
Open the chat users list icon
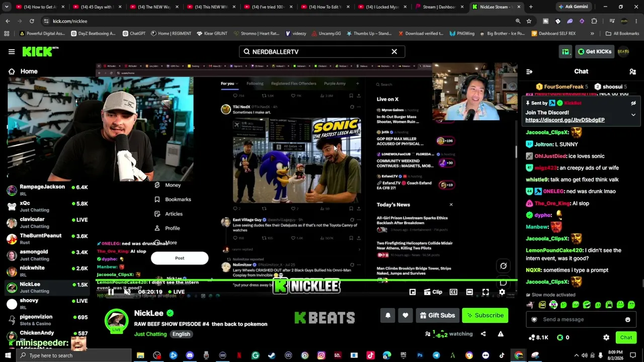(x=632, y=72)
